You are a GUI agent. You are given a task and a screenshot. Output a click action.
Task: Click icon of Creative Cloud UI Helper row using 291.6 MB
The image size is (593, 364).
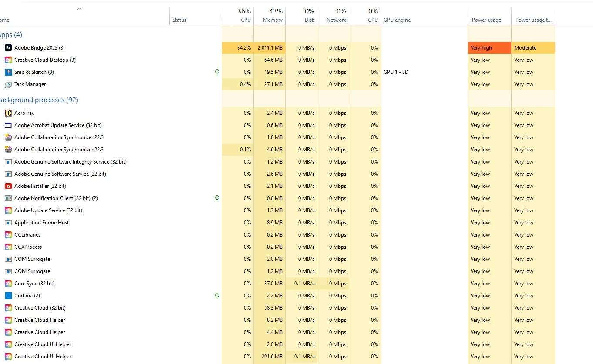pos(8,357)
